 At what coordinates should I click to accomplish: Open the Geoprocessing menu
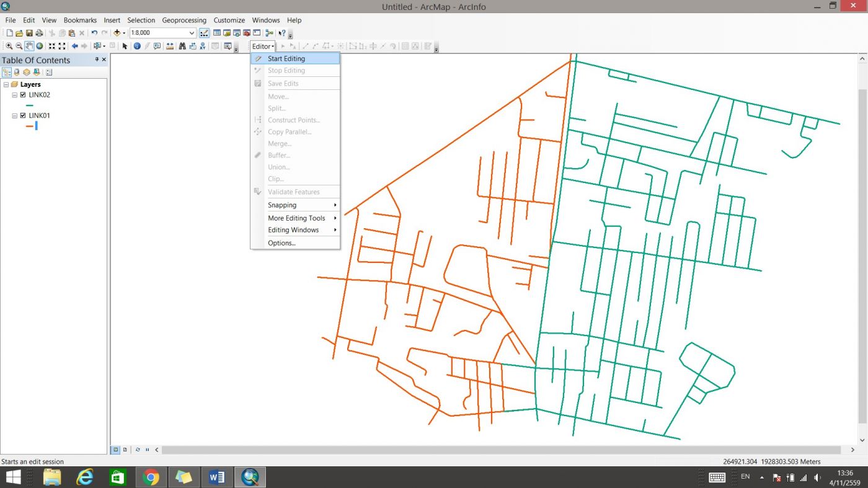pos(184,20)
